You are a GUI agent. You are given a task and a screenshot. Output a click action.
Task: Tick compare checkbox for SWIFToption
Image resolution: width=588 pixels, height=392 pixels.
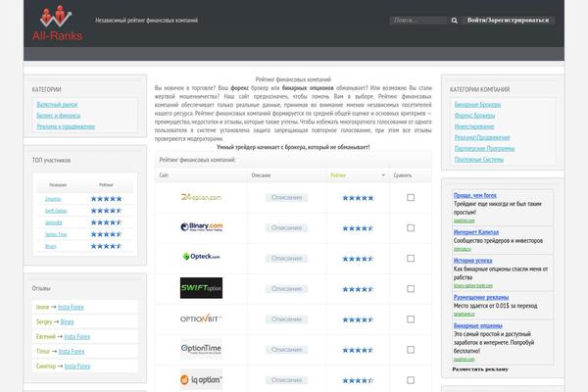411,288
